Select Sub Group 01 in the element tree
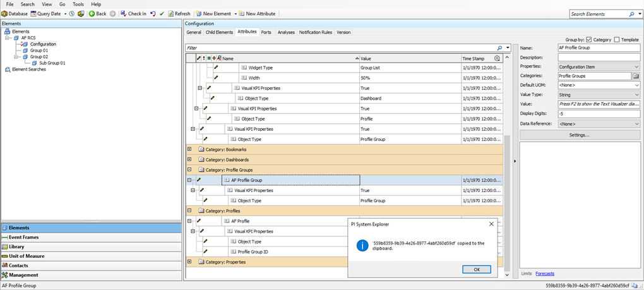The width and height of the screenshot is (644, 290). tap(52, 63)
